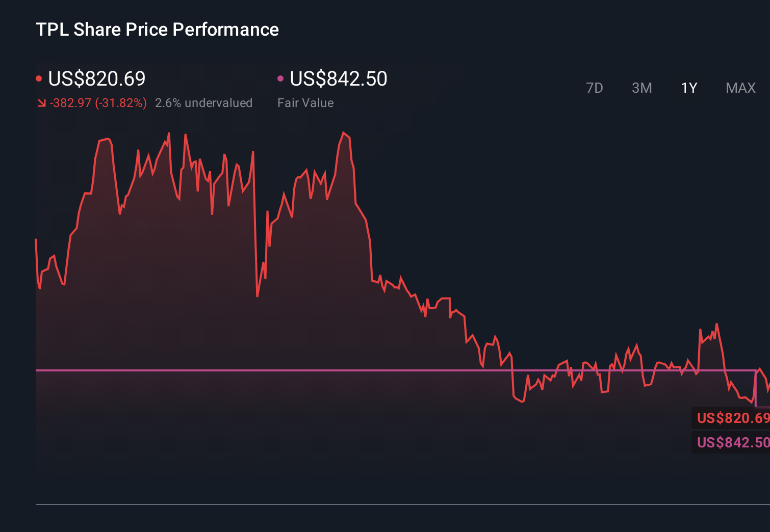770x532 pixels.
Task: Click the pink Fair Value legend dot
Action: click(280, 77)
